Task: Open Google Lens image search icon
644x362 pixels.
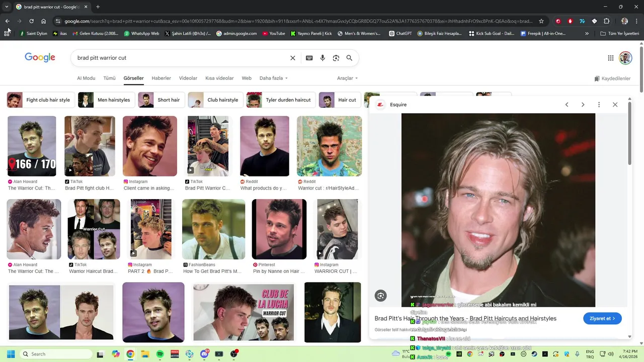Action: [x=336, y=58]
